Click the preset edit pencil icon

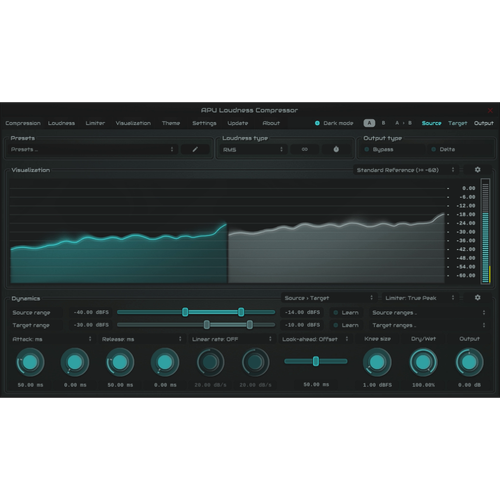click(195, 149)
